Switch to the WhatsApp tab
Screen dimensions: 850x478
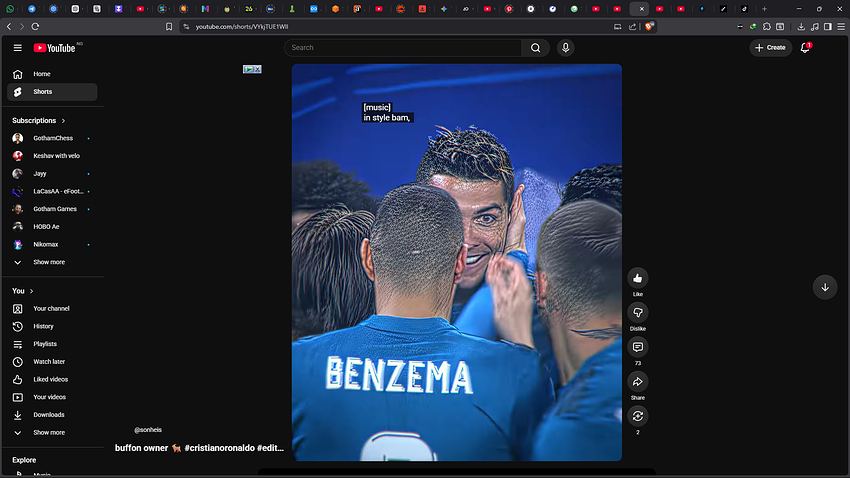click(x=10, y=9)
